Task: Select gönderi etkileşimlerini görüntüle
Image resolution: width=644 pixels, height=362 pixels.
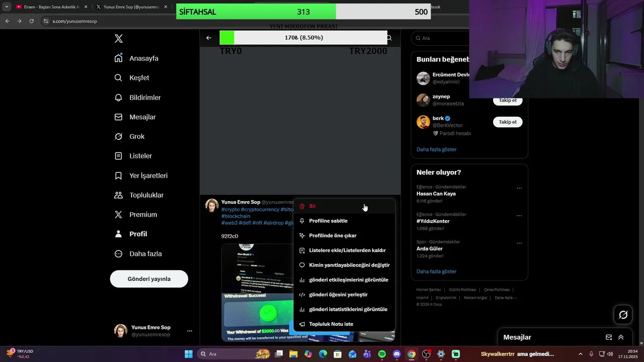Action: pyautogui.click(x=344, y=280)
